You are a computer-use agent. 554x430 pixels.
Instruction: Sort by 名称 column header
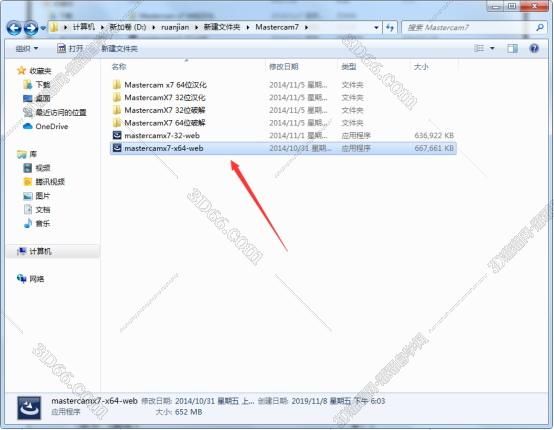pyautogui.click(x=119, y=66)
